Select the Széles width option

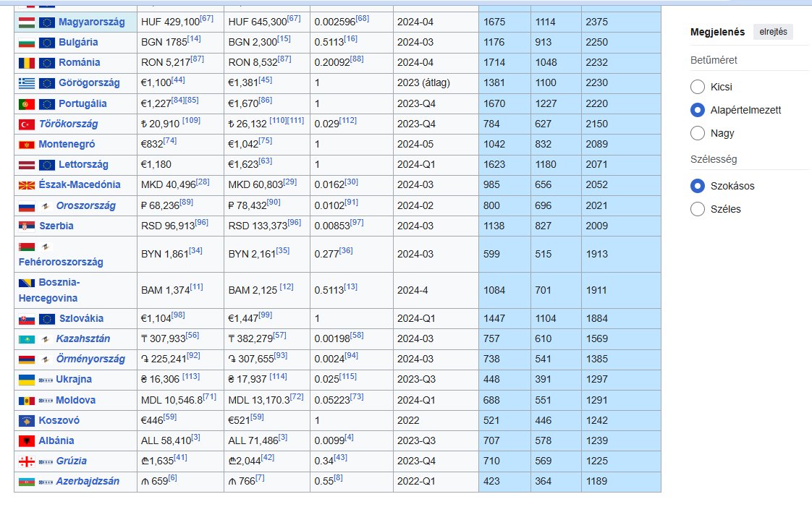click(x=698, y=209)
